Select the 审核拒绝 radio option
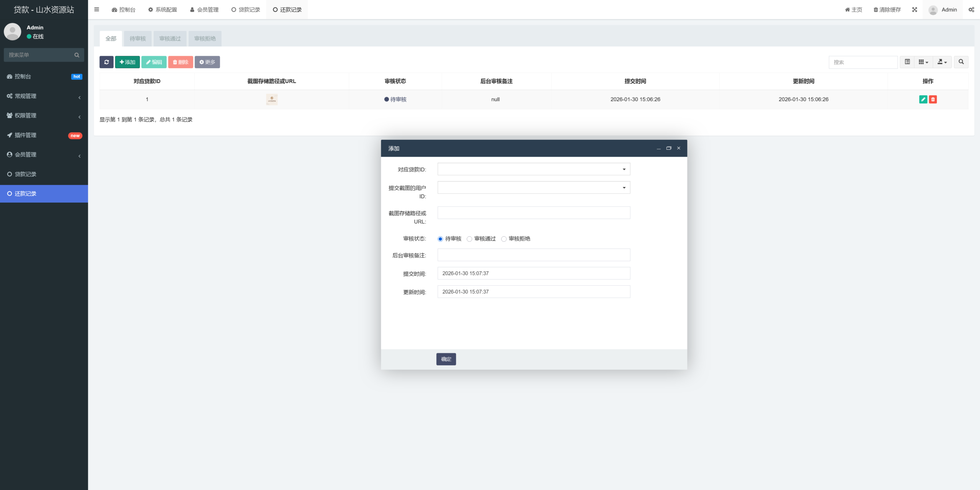The width and height of the screenshot is (980, 490). [x=504, y=239]
